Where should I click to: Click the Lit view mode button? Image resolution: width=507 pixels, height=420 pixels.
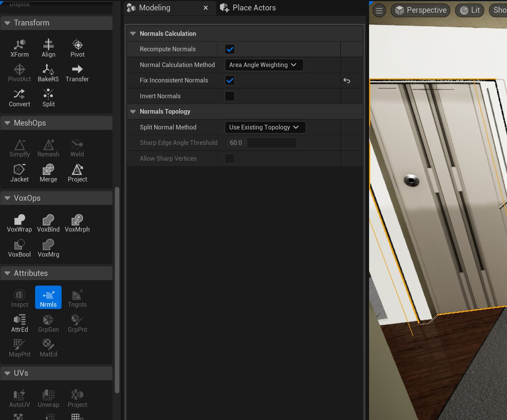click(x=470, y=10)
